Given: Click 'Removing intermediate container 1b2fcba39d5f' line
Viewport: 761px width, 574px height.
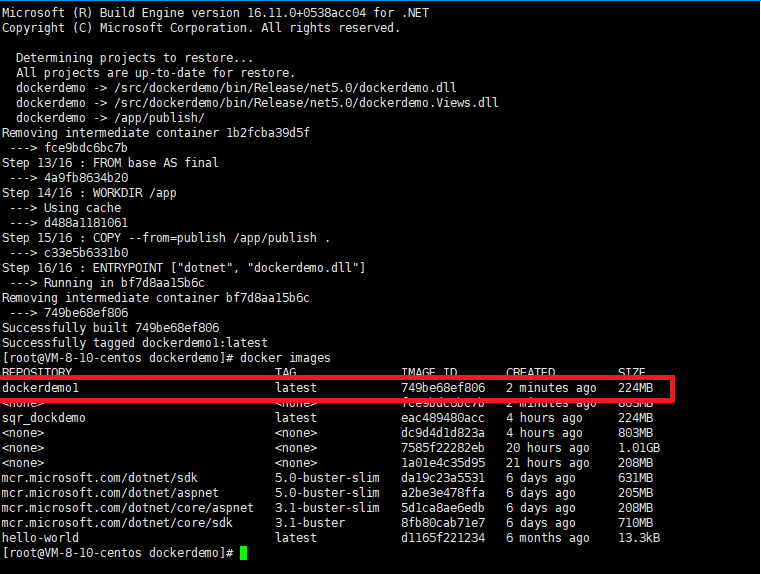Looking at the screenshot, I should 156,133.
